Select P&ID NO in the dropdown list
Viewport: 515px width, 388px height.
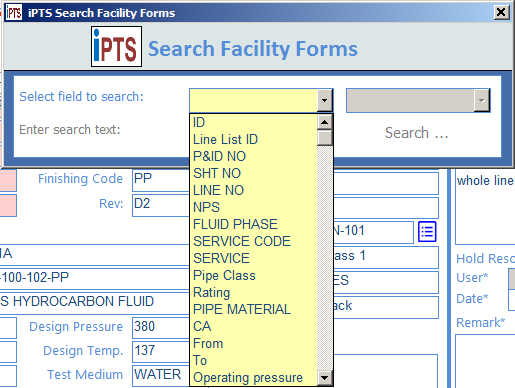254,156
